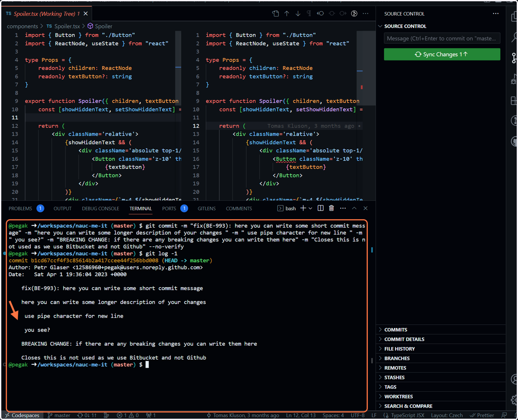Image resolution: width=518 pixels, height=420 pixels.
Task: Open Explorer in the activity bar
Action: [x=514, y=17]
